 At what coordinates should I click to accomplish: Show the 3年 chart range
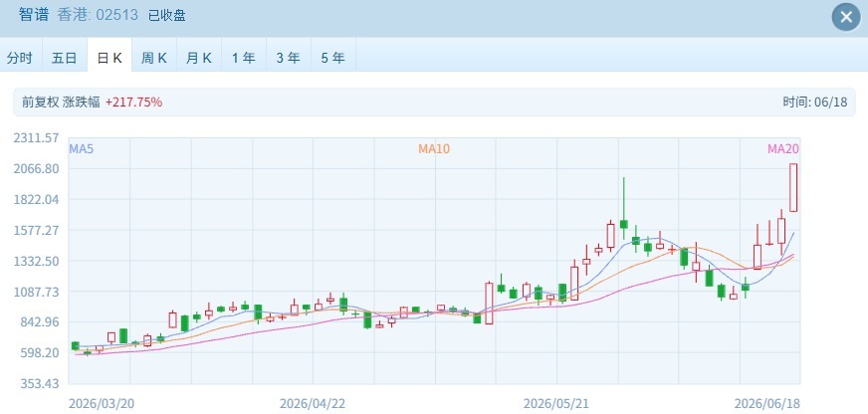click(289, 58)
